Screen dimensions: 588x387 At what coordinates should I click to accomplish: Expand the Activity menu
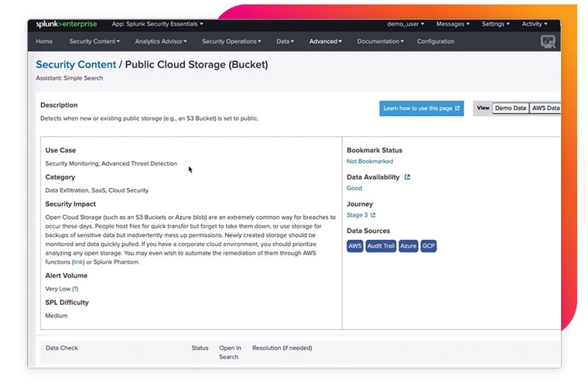point(535,24)
